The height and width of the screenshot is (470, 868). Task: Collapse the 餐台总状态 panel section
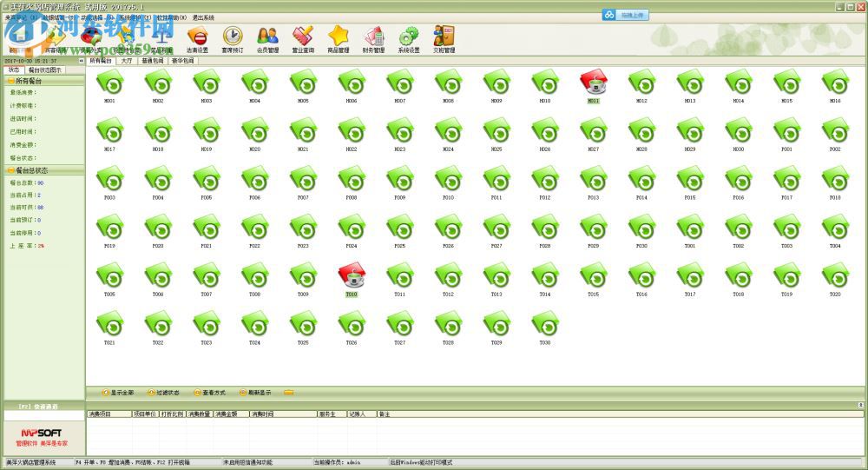click(x=10, y=170)
